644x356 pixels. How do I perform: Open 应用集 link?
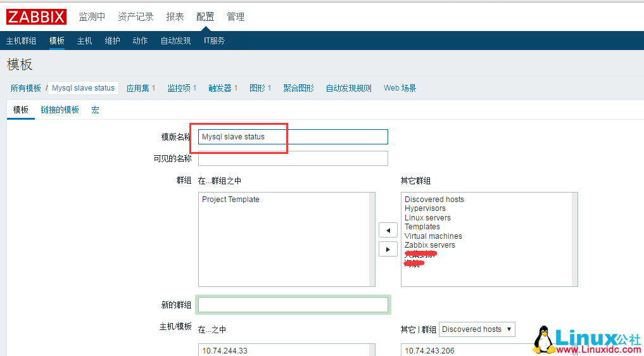click(138, 88)
